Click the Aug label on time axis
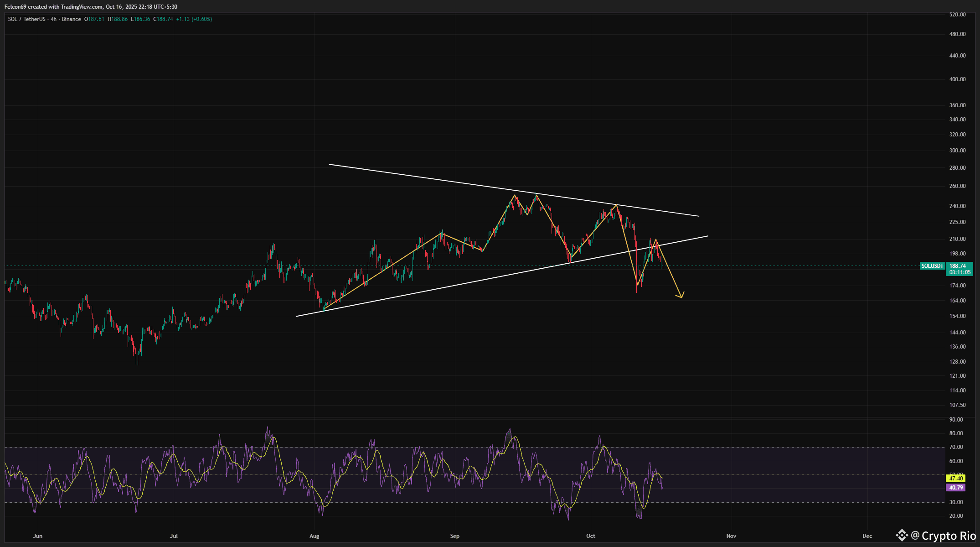The height and width of the screenshot is (547, 980). [x=314, y=536]
